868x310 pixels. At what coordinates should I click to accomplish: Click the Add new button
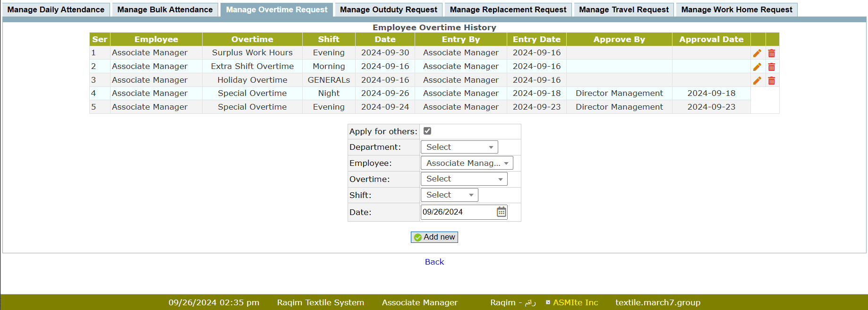click(x=434, y=237)
